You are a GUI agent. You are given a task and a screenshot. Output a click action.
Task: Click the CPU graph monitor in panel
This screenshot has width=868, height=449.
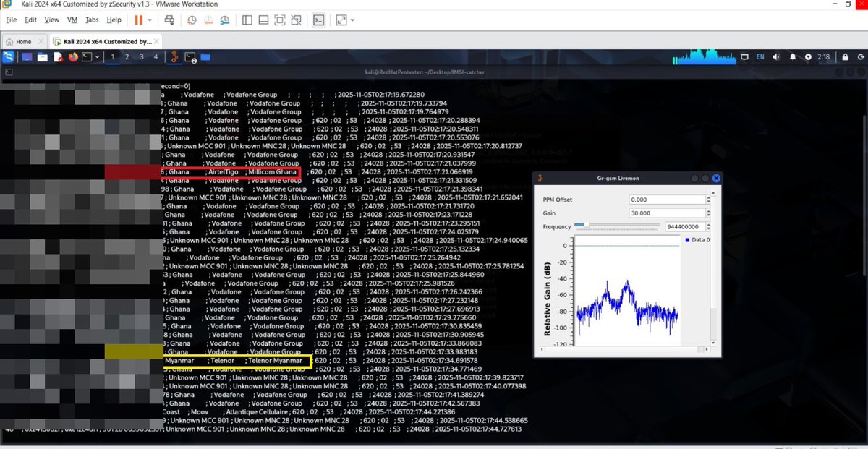(x=705, y=56)
